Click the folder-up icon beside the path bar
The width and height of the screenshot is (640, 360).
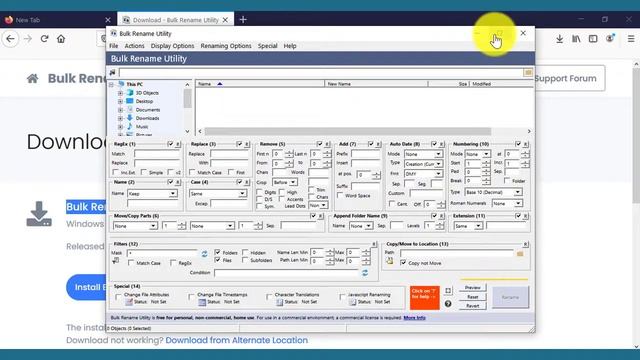tap(112, 73)
